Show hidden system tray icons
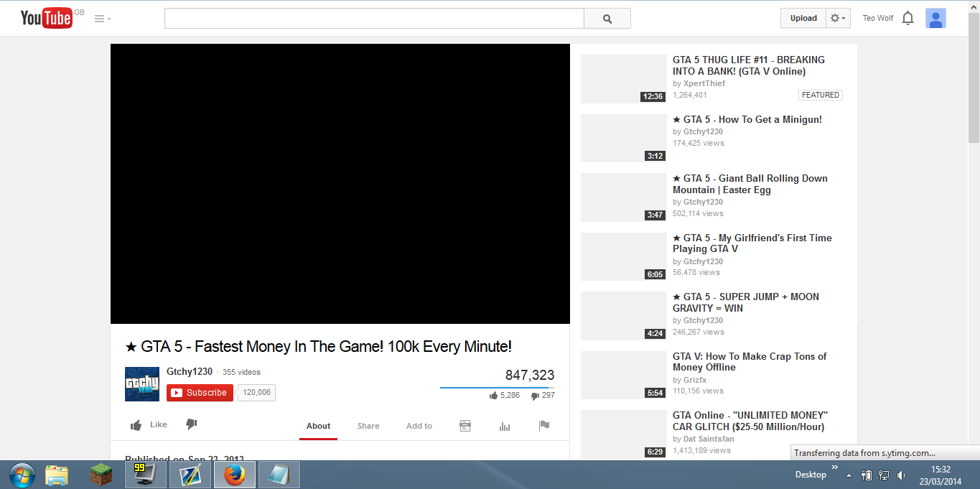This screenshot has height=489, width=980. tap(849, 475)
